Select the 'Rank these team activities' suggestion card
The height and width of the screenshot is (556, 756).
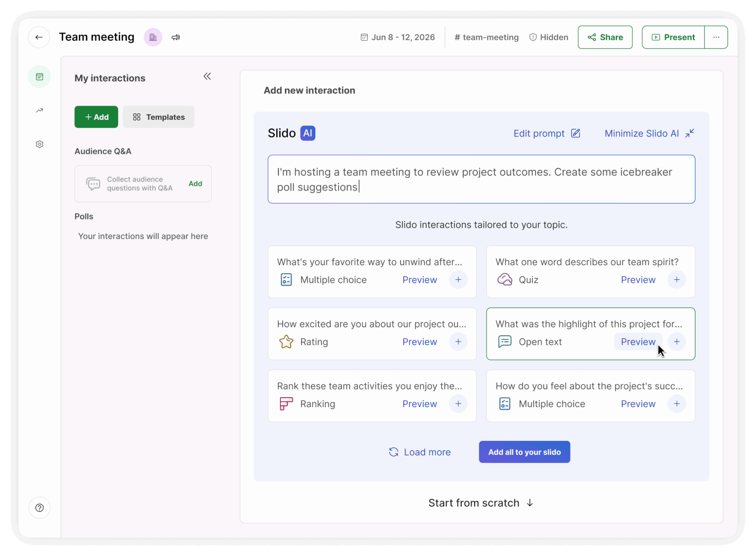372,396
